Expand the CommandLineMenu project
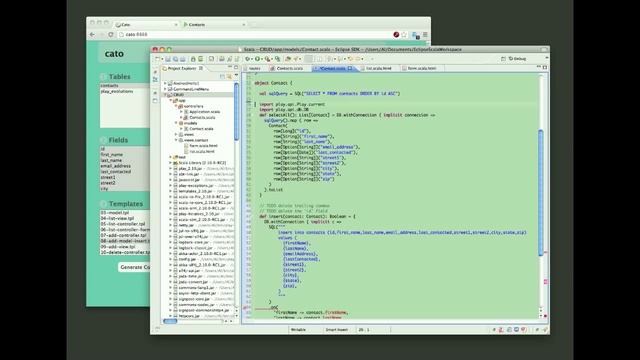Viewport: 640px width, 360px height. (x=165, y=89)
